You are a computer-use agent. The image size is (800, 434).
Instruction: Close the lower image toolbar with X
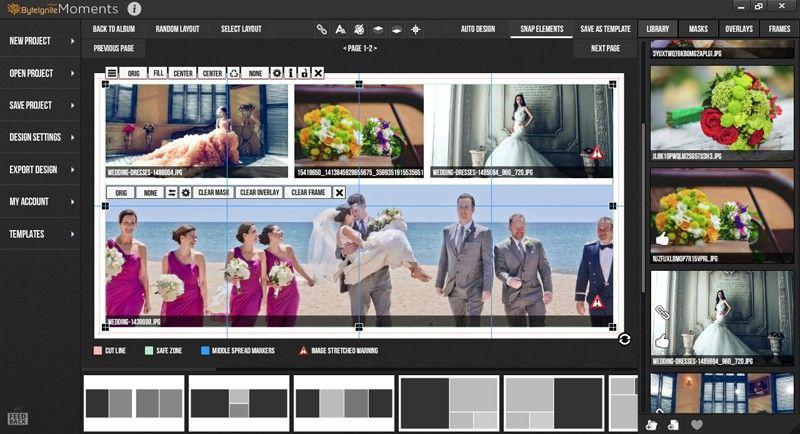pos(339,192)
